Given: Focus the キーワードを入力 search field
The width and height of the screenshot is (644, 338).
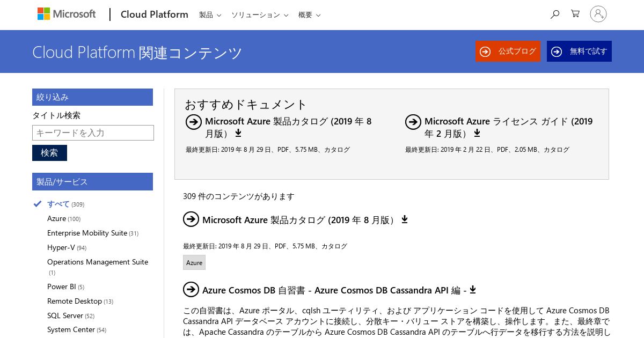Looking at the screenshot, I should pos(93,133).
